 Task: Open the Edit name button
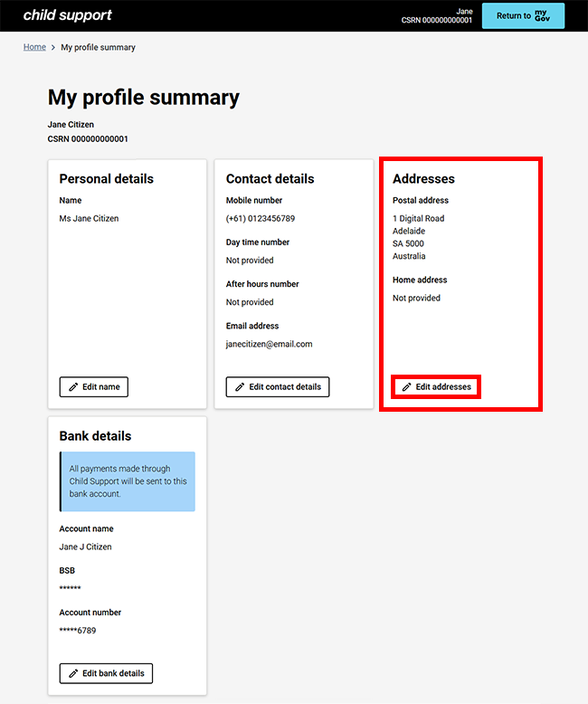94,387
